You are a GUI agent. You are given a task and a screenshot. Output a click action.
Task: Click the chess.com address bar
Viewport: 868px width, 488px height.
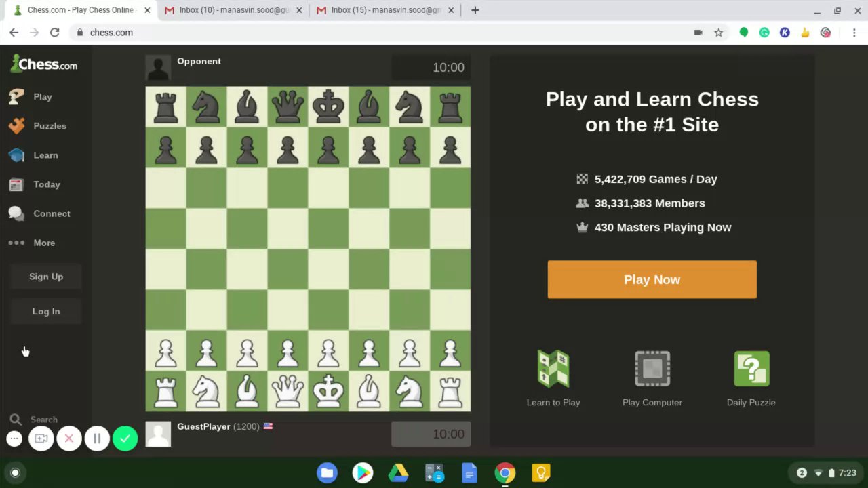tap(380, 33)
